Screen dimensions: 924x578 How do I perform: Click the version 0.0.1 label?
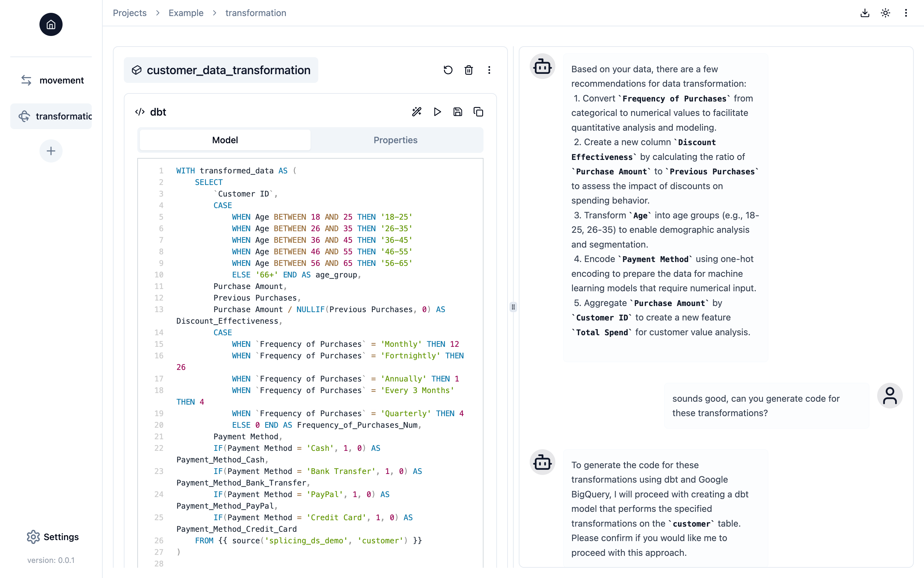(51, 560)
